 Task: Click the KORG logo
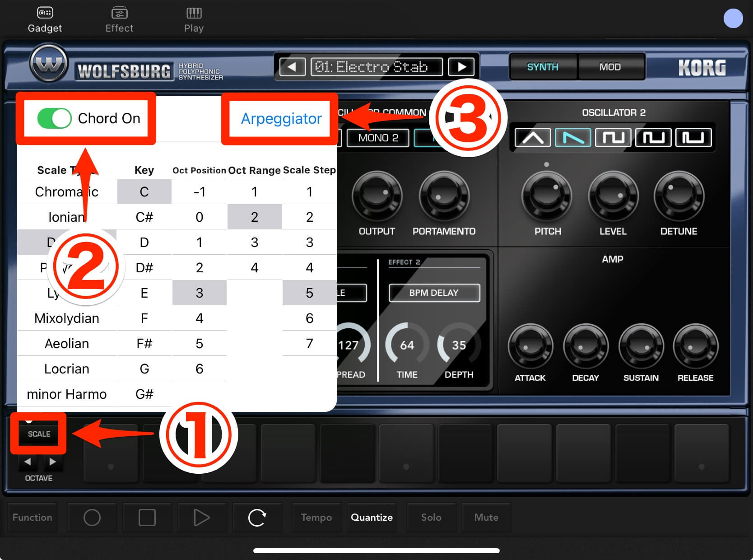click(702, 68)
